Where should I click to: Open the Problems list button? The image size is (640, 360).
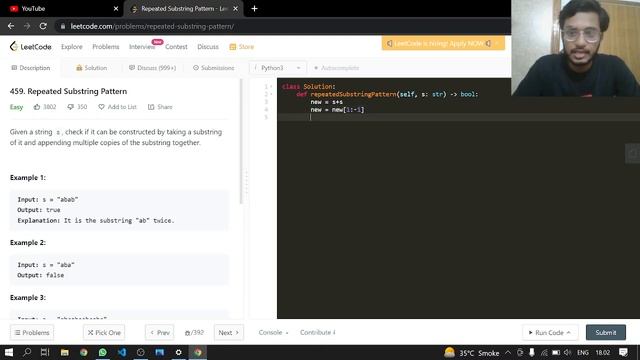pos(32,333)
